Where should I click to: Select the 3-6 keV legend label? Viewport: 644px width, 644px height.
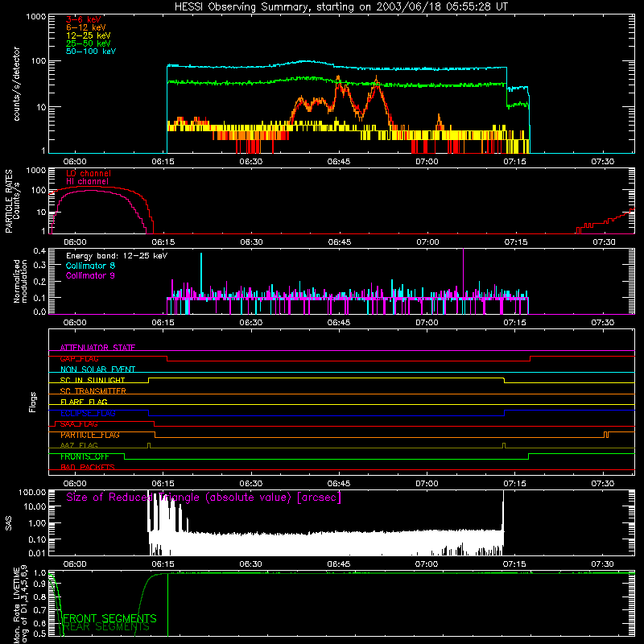click(x=84, y=19)
